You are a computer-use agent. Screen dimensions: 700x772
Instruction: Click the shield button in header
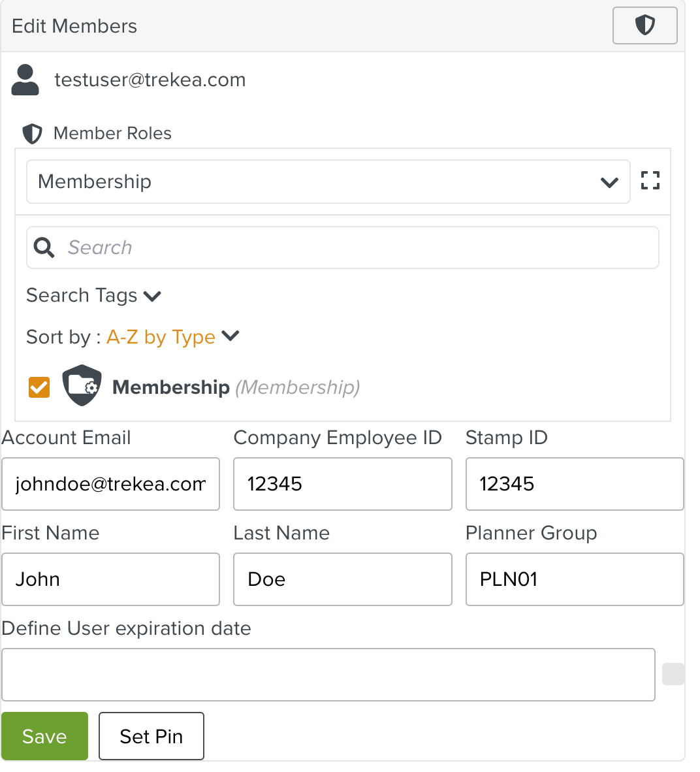coord(644,25)
